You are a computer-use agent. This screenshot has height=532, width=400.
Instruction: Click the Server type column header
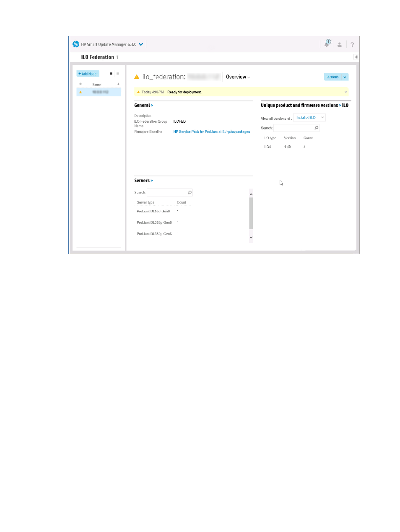145,202
